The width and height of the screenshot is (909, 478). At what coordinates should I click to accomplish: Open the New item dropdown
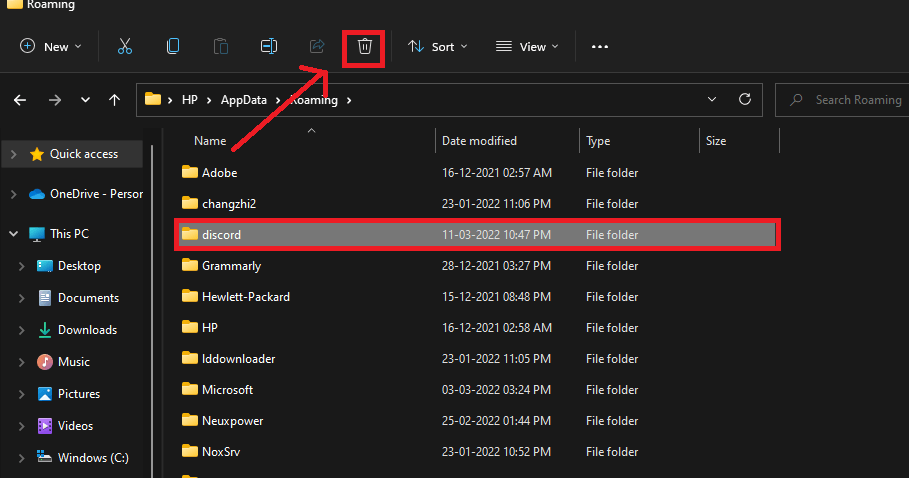pyautogui.click(x=51, y=46)
